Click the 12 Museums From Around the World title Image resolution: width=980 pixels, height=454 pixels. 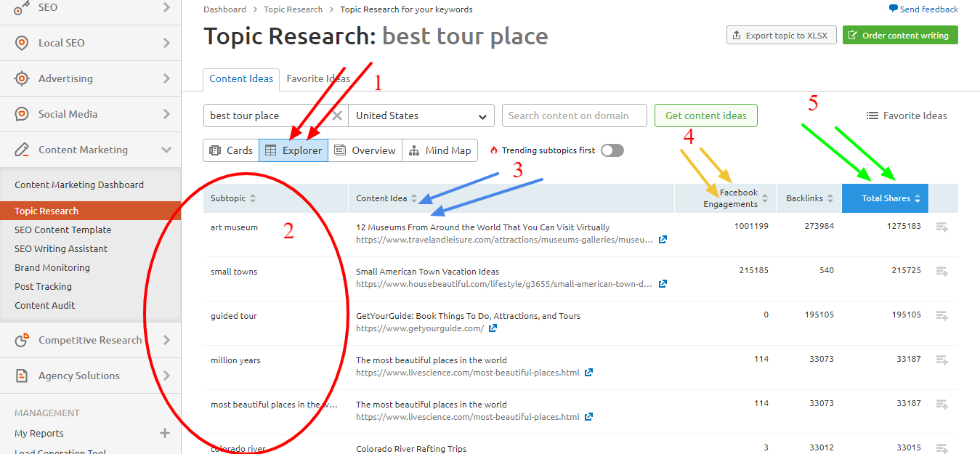[x=483, y=227]
